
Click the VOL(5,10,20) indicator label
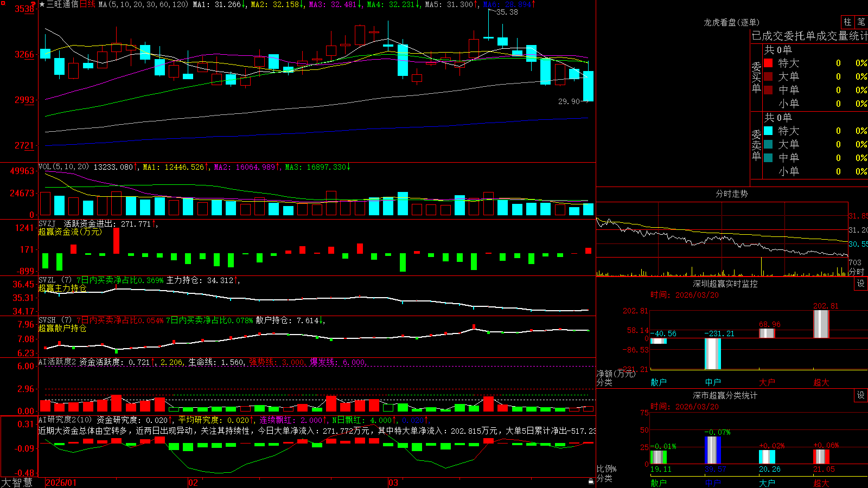[x=63, y=167]
